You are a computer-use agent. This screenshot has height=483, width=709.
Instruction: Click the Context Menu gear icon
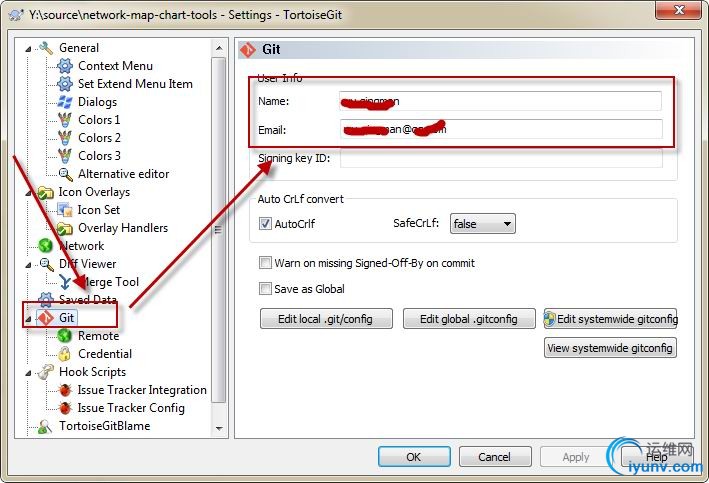pyautogui.click(x=65, y=66)
